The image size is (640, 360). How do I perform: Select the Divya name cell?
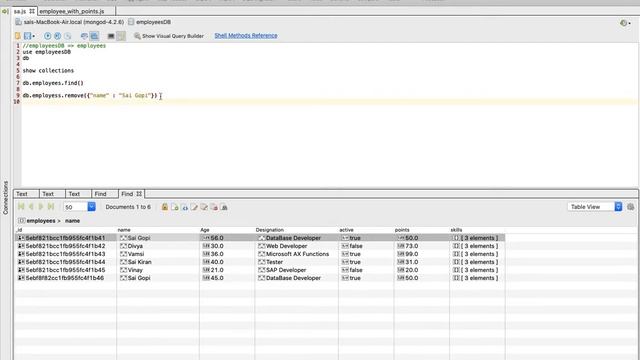(158, 246)
